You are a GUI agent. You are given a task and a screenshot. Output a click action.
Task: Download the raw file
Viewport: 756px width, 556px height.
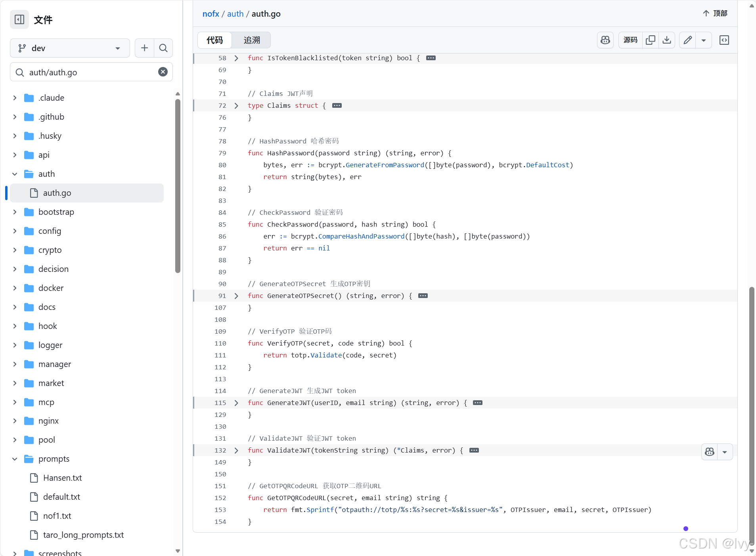[x=667, y=40]
